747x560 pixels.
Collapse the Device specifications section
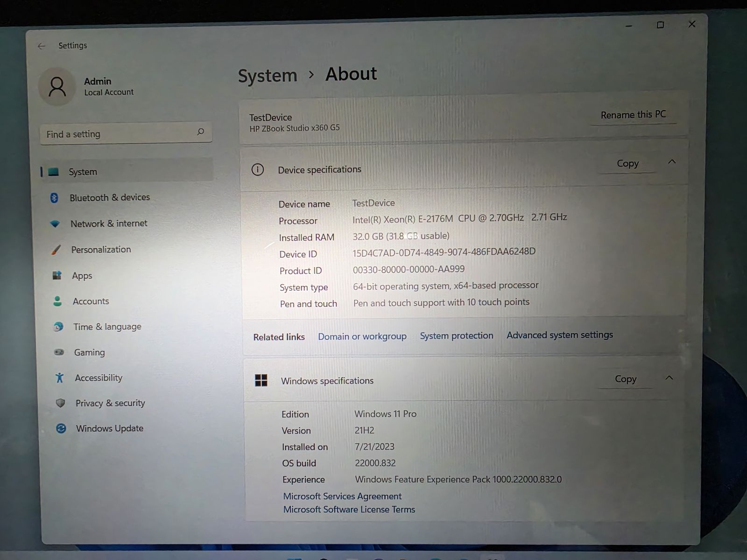click(x=672, y=162)
